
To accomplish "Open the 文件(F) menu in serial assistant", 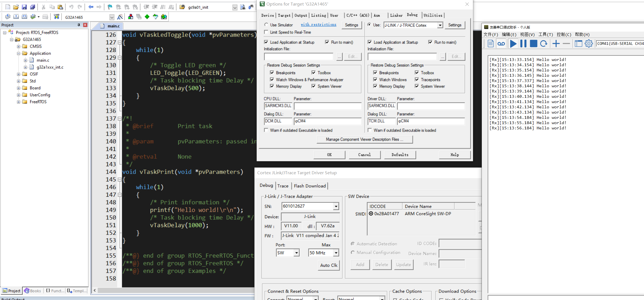I will pos(491,35).
